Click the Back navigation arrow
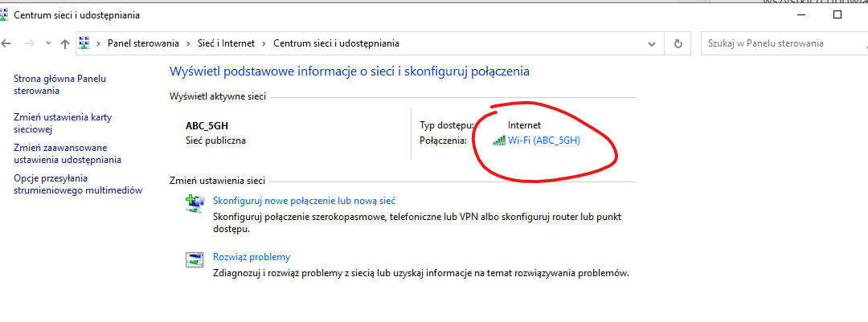 tap(6, 43)
